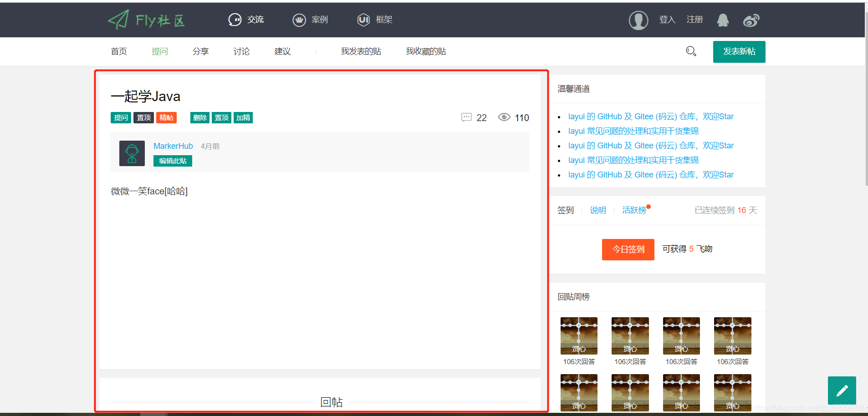Switch to 分享 tab
Viewport: 868px width, 416px height.
tap(201, 51)
